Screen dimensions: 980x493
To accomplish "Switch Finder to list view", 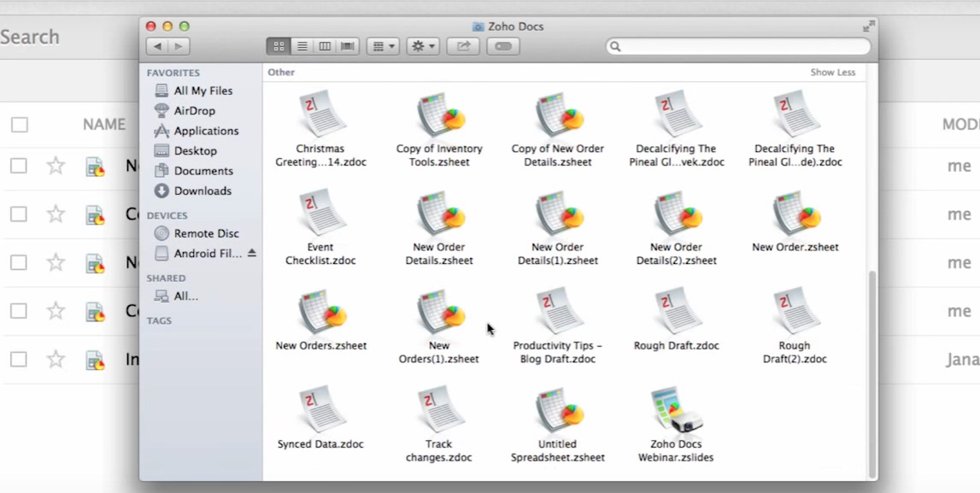I will click(x=302, y=46).
